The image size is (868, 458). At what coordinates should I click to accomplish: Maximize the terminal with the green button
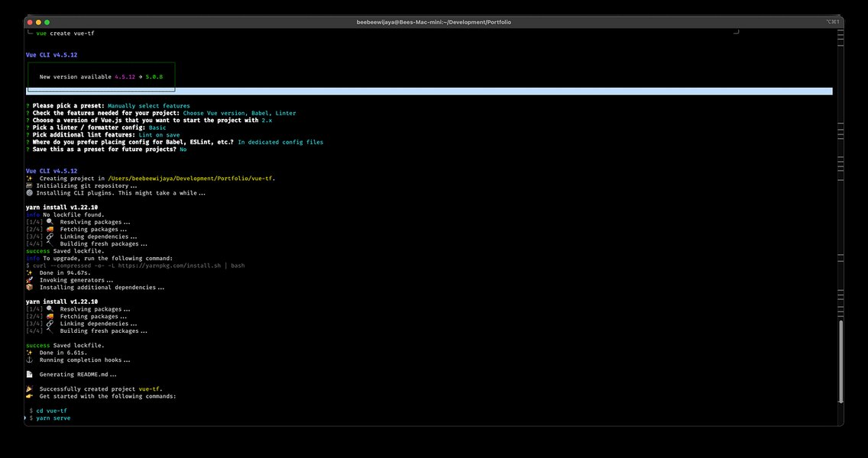click(x=47, y=22)
